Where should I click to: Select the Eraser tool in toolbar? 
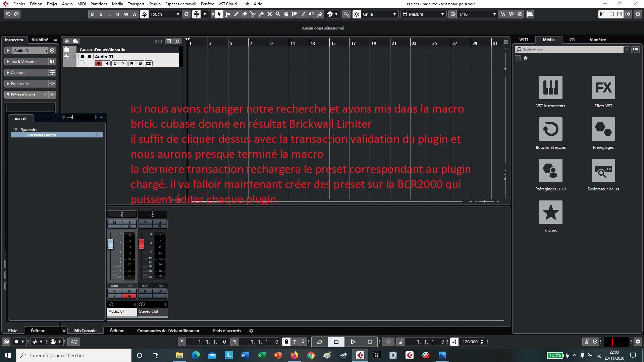[x=245, y=14]
